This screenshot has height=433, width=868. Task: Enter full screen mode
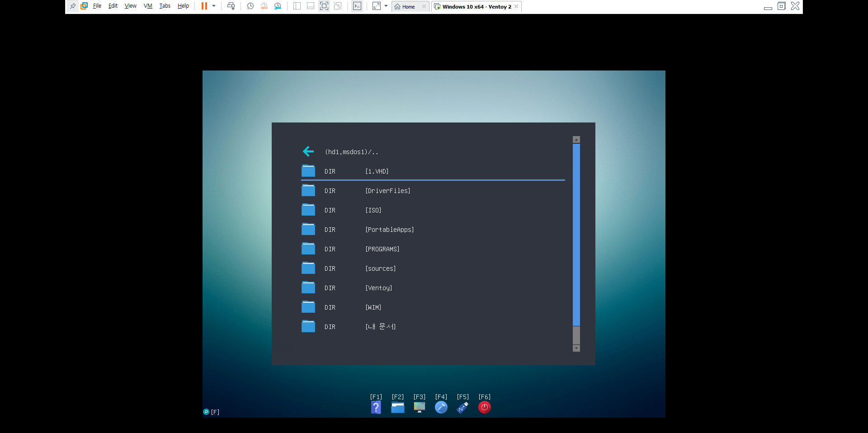pyautogui.click(x=324, y=6)
